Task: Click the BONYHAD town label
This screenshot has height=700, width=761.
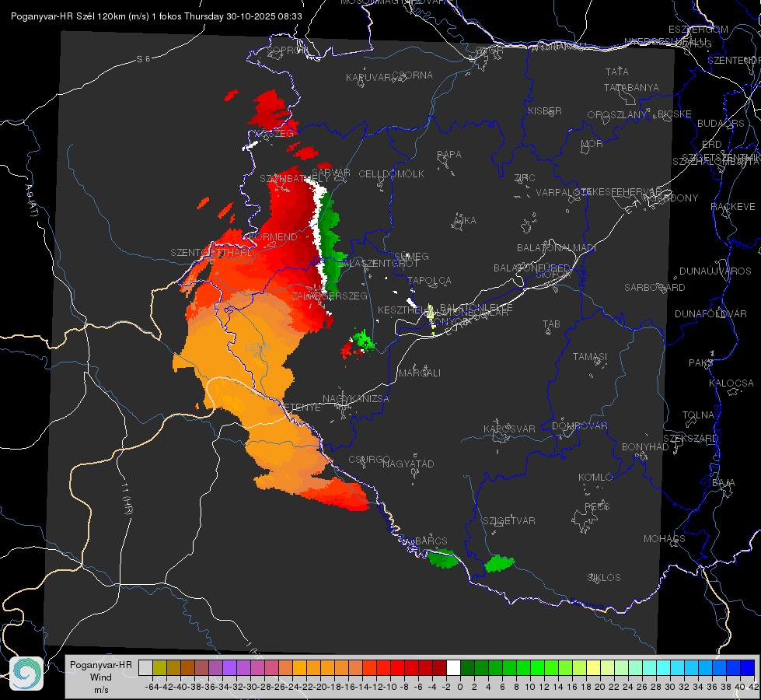Action: (x=645, y=446)
